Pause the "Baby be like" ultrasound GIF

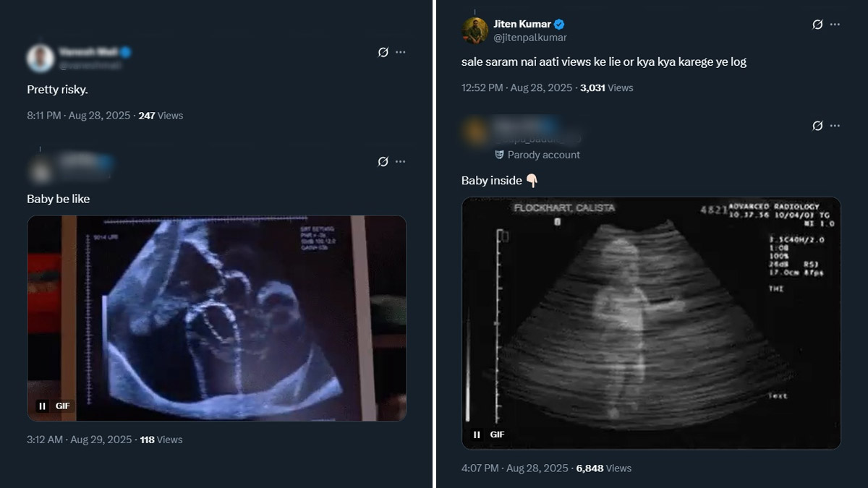coord(43,406)
